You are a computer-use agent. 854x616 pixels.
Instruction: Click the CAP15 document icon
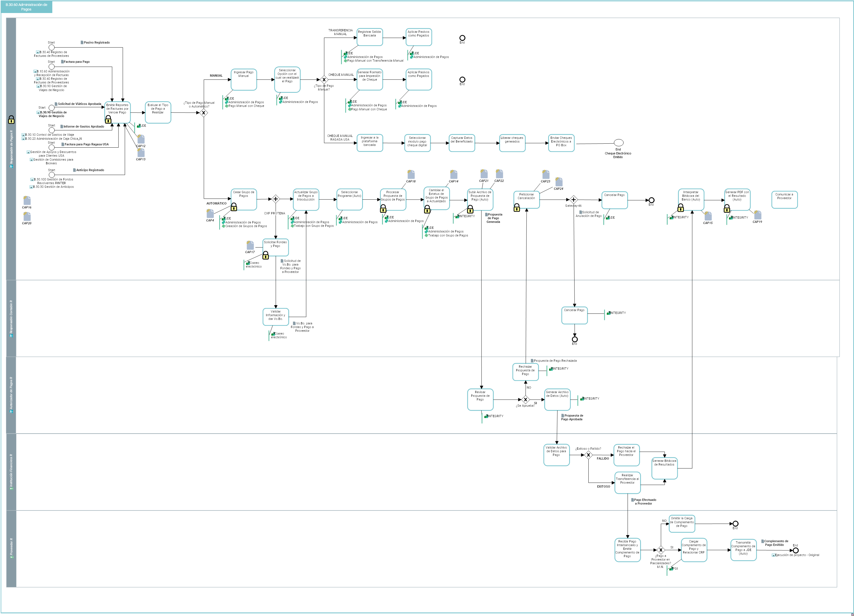pyautogui.click(x=708, y=216)
